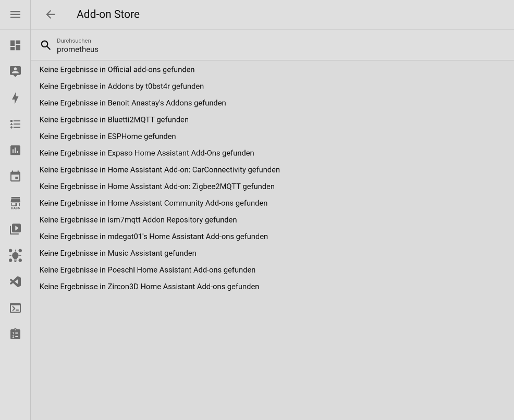
Task: Select the Music Assistant no results line
Action: pos(118,253)
